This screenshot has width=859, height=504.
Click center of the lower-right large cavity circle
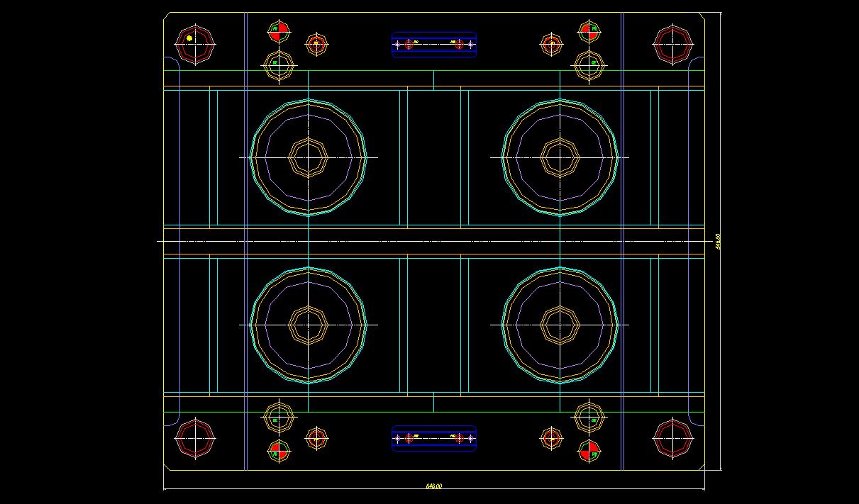[560, 325]
